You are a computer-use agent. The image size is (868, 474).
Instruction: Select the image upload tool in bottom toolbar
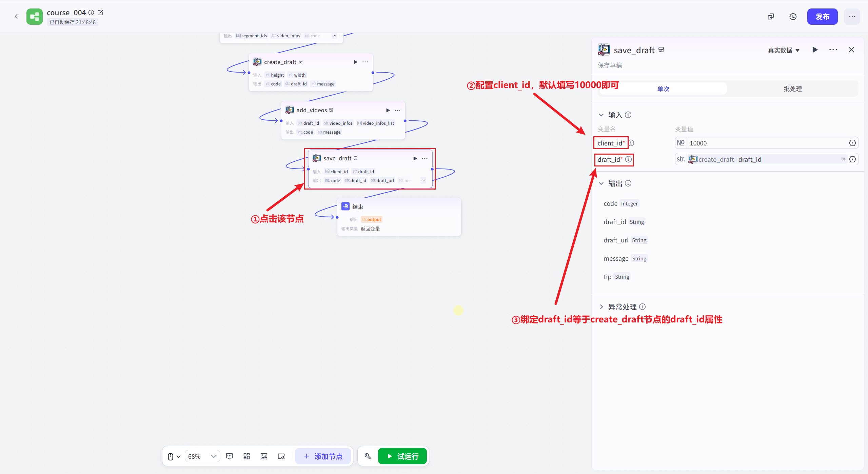pos(264,456)
